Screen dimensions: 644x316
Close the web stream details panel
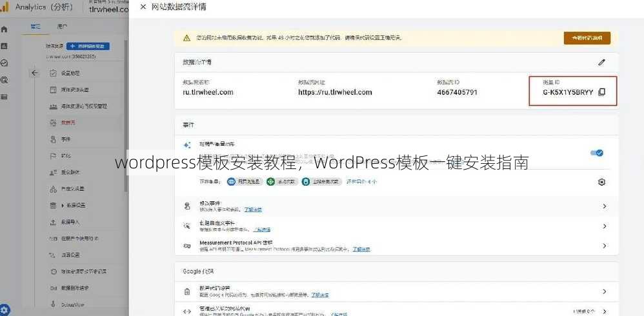click(x=143, y=7)
